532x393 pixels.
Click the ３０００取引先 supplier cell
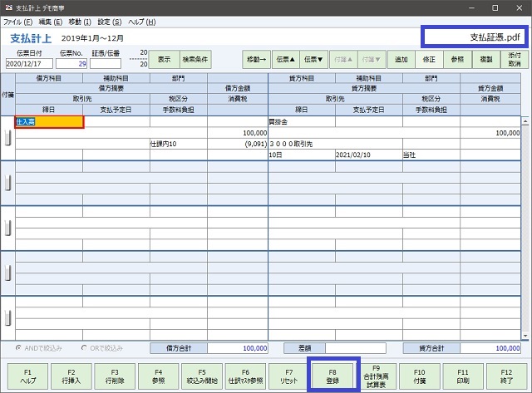pyautogui.click(x=335, y=144)
